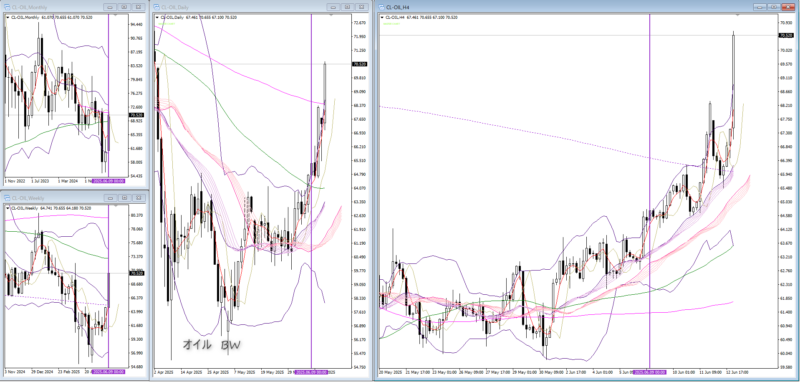Click the chart shift marker on H4 chart
The height and width of the screenshot is (382, 800).
click(737, 16)
